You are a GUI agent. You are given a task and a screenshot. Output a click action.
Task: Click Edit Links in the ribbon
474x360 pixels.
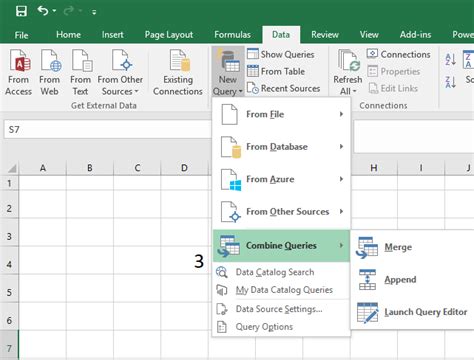pyautogui.click(x=393, y=88)
